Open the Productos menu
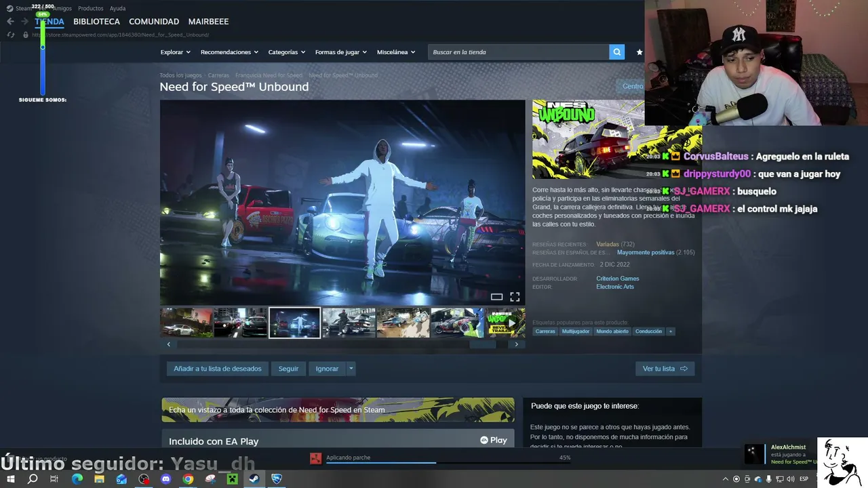Viewport: 868px width, 488px height. pyautogui.click(x=91, y=8)
